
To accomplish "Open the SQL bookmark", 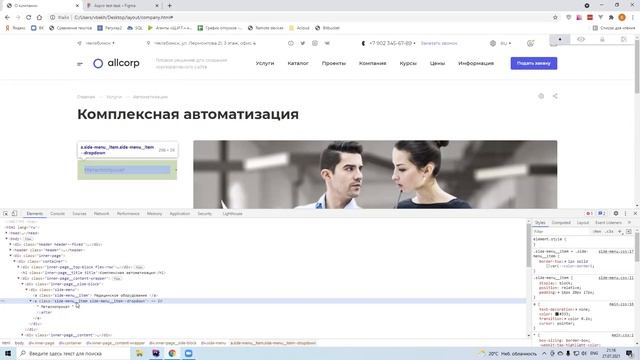I will [135, 28].
